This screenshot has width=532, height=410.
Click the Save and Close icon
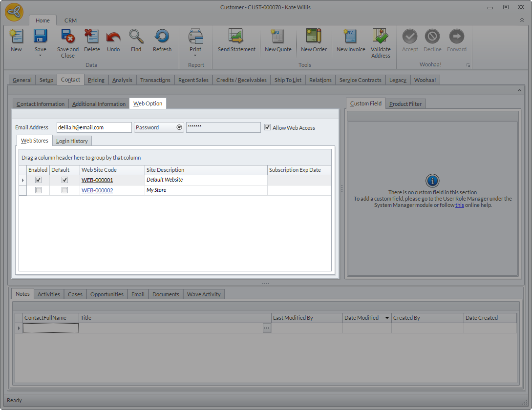(67, 37)
